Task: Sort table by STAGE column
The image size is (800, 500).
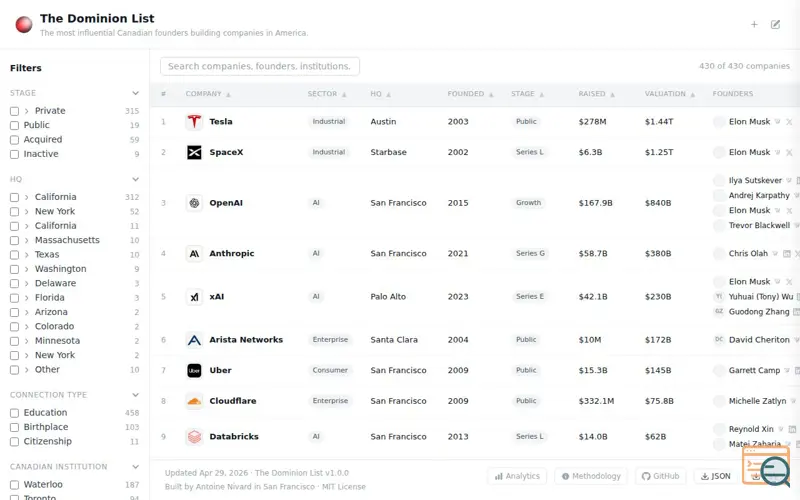Action: (528, 94)
